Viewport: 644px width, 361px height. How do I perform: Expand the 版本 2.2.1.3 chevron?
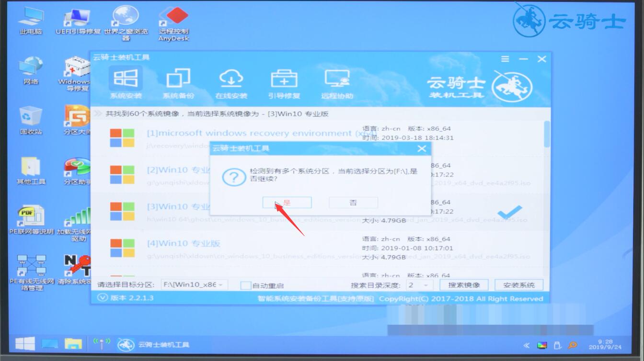point(103,297)
